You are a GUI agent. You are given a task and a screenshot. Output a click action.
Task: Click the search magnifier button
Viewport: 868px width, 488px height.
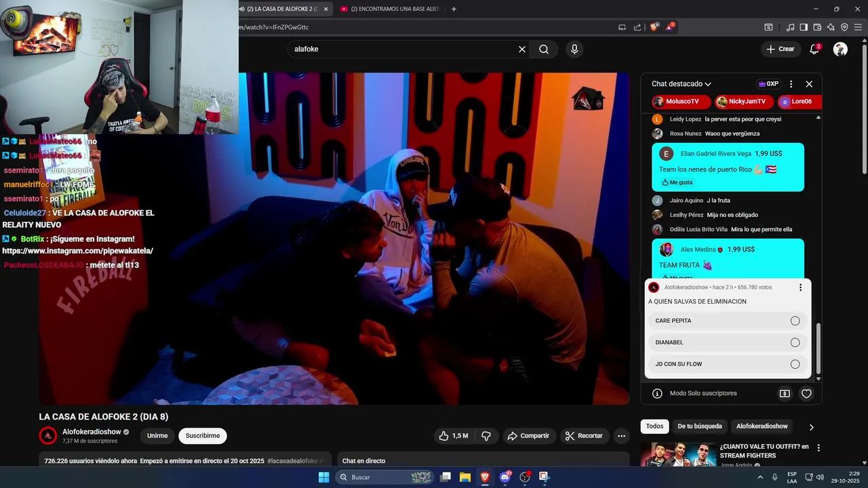pos(544,49)
